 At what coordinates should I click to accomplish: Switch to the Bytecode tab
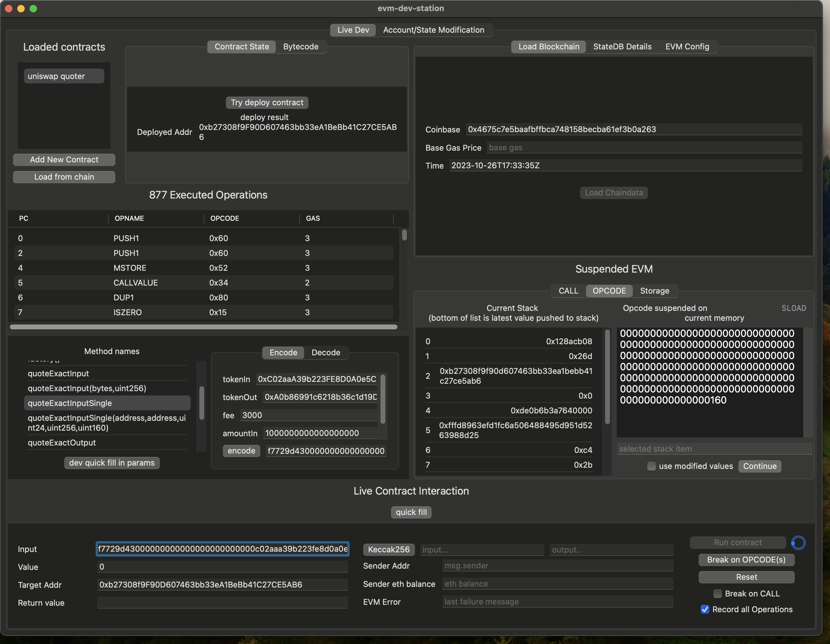pyautogui.click(x=300, y=46)
